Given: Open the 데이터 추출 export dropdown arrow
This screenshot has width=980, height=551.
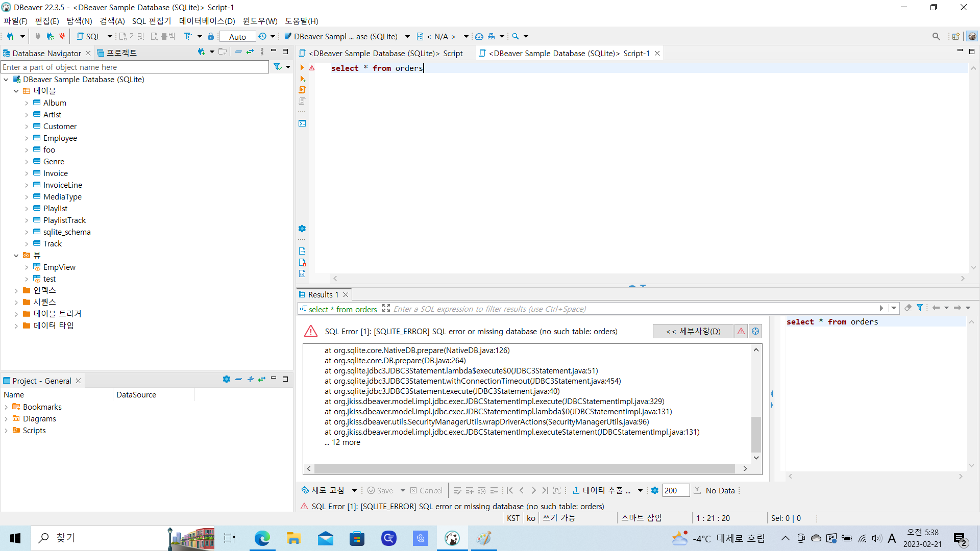Looking at the screenshot, I should (640, 490).
